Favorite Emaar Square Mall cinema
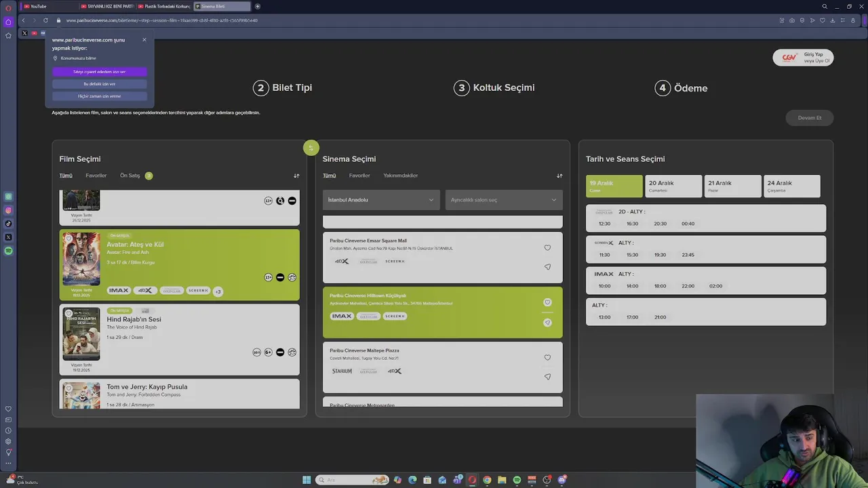 pos(547,248)
